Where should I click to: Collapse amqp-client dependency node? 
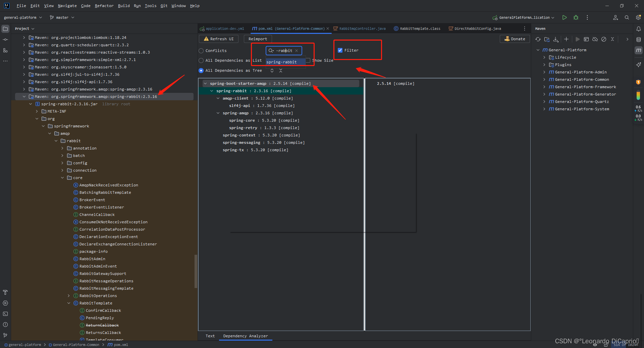218,98
